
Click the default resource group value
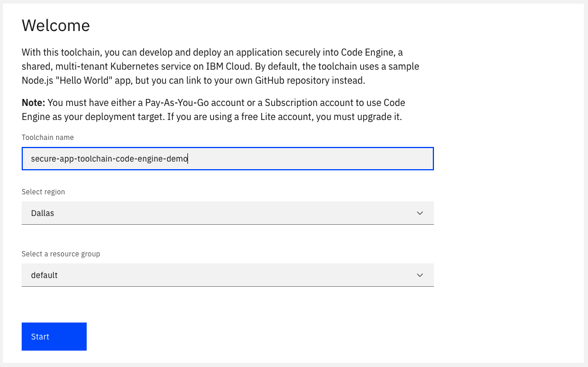pos(43,275)
